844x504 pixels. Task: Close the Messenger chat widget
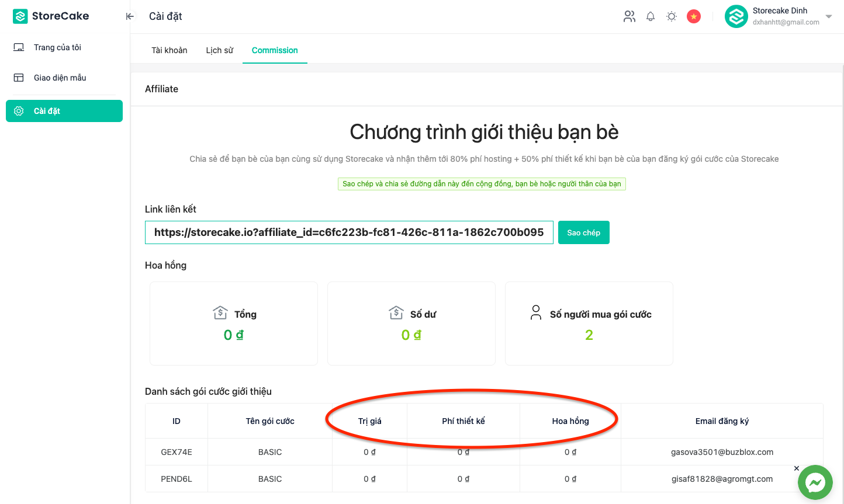click(x=796, y=468)
